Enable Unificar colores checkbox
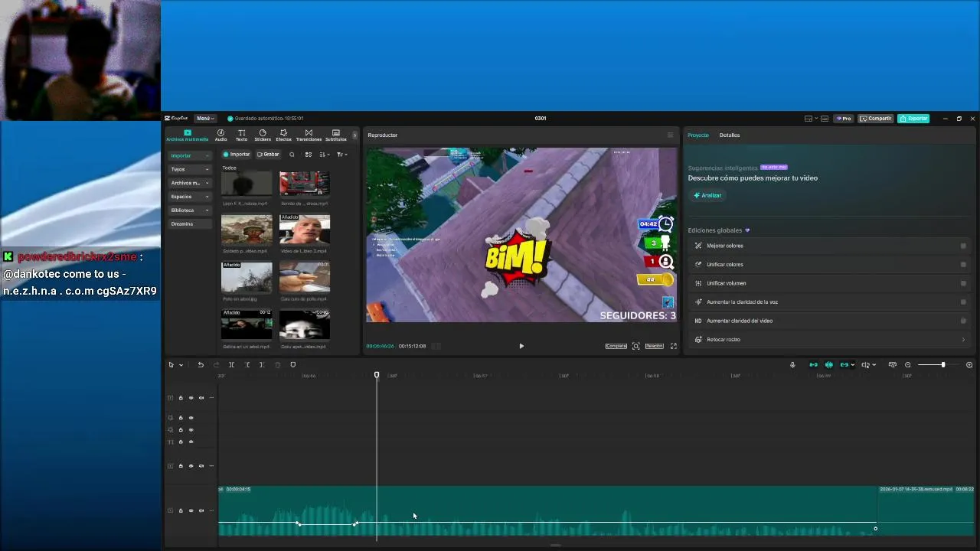Screen dimensions: 980x551 [x=963, y=265]
